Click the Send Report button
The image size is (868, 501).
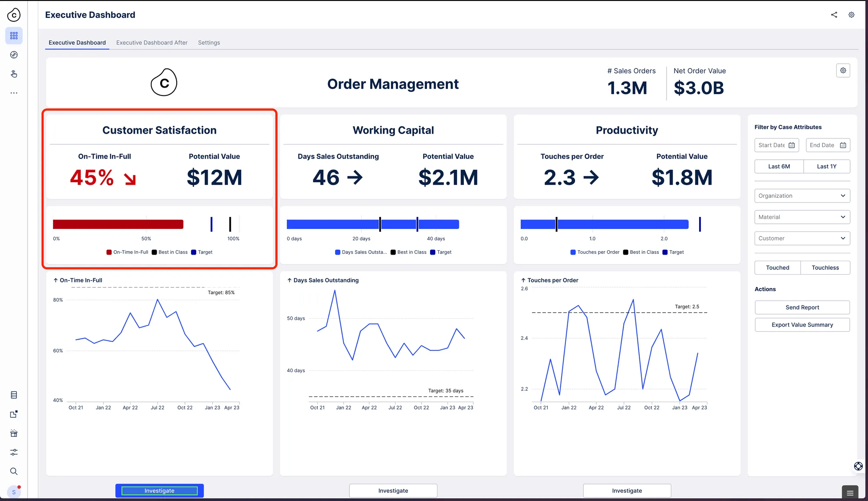click(802, 308)
